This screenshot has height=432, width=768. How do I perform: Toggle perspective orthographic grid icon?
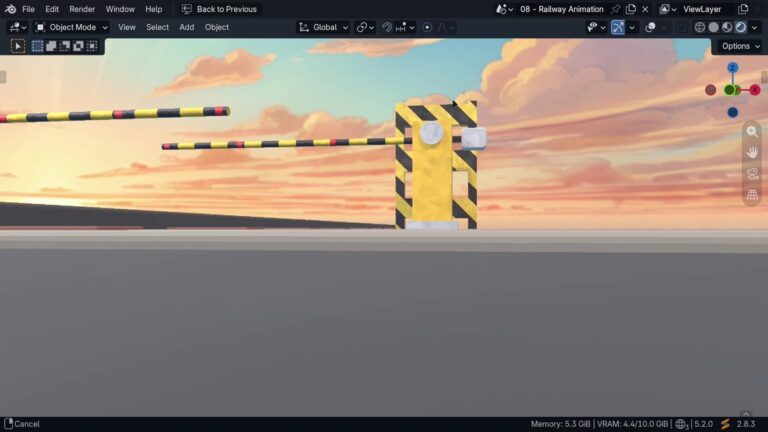coord(752,194)
